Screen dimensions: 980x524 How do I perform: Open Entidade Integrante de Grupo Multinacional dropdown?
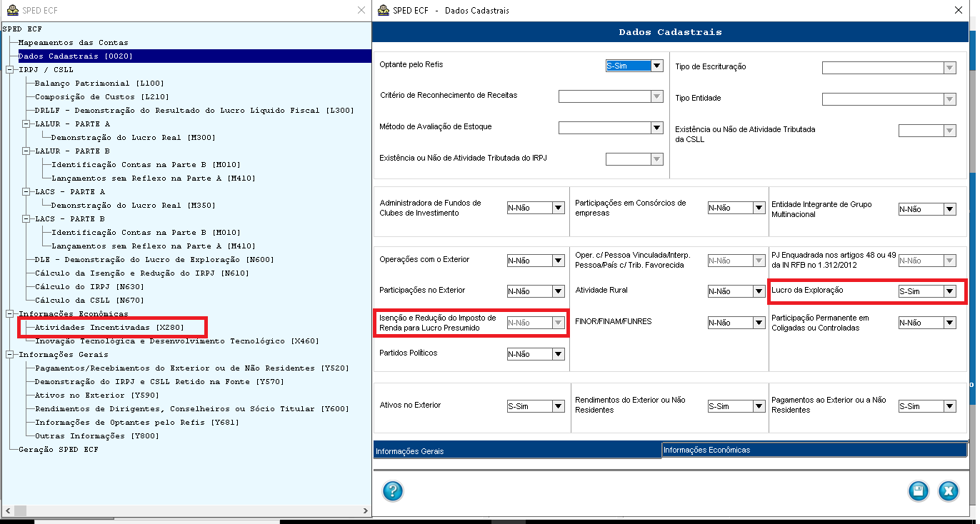tap(949, 209)
